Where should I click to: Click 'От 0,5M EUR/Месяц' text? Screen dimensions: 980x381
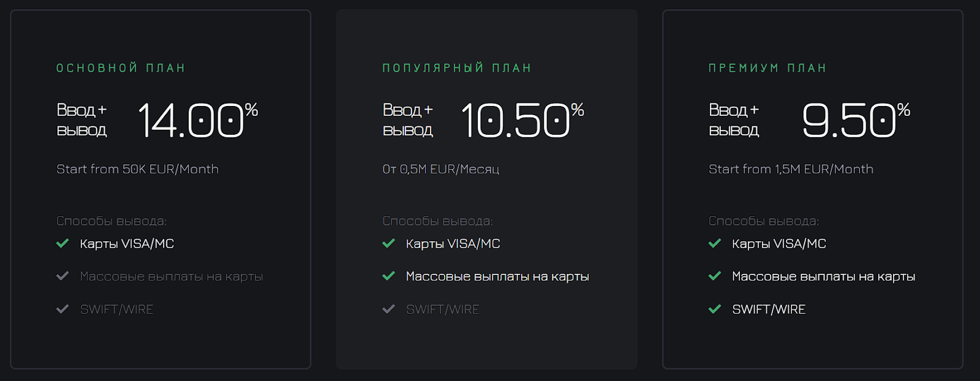point(440,169)
